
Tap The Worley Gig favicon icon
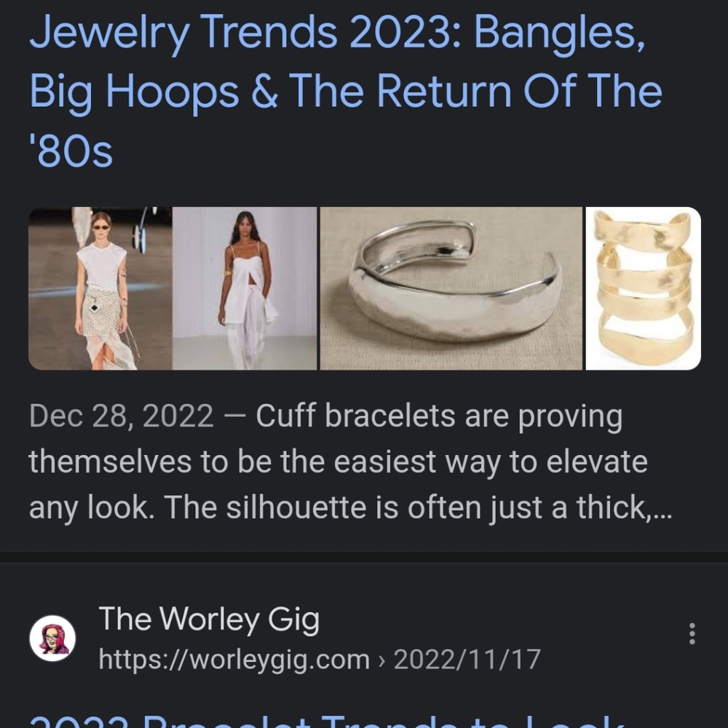(52, 638)
